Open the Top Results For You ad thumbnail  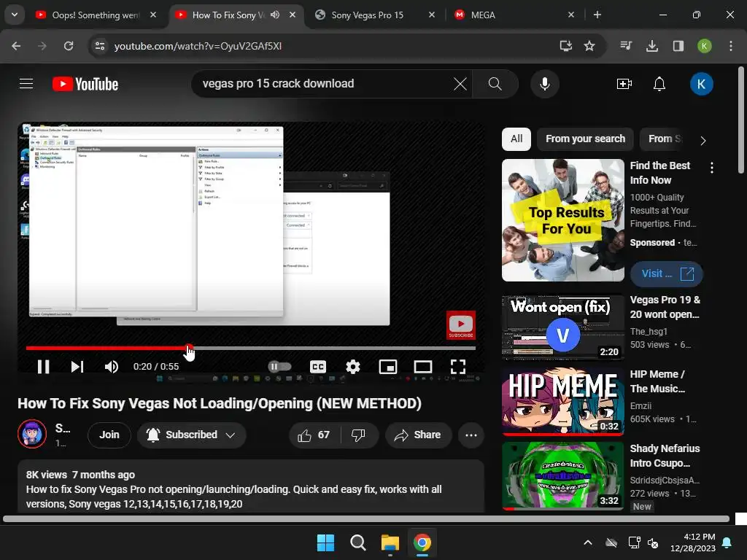click(x=562, y=220)
